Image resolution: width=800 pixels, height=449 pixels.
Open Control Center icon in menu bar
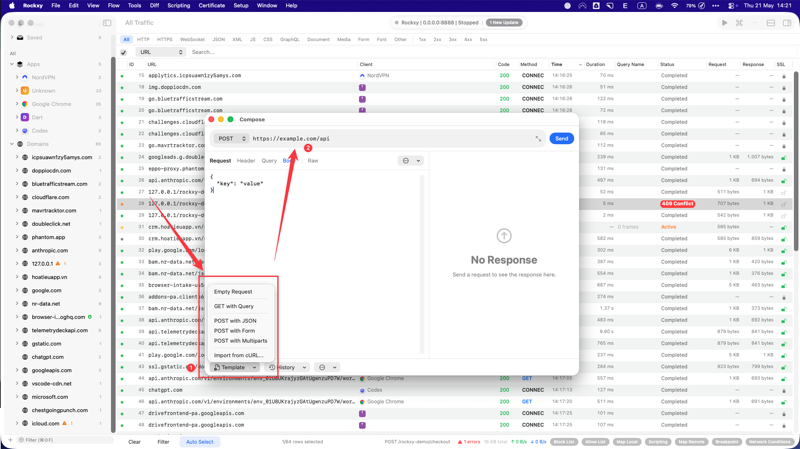732,6
